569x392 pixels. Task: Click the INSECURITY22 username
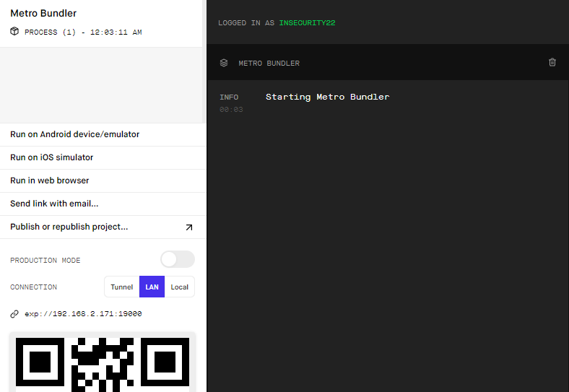307,23
